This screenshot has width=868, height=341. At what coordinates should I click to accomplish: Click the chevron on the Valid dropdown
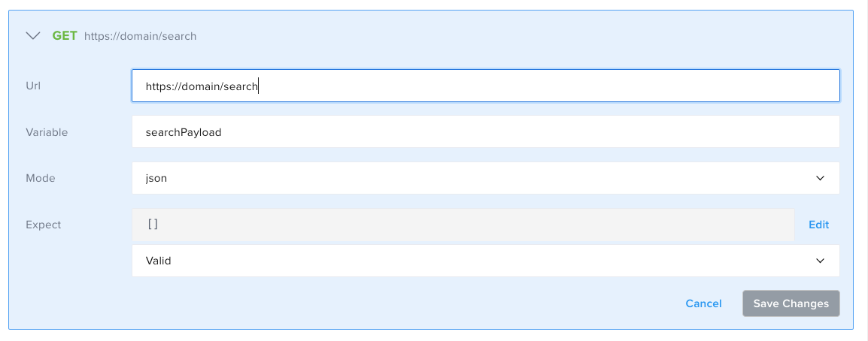pos(820,261)
